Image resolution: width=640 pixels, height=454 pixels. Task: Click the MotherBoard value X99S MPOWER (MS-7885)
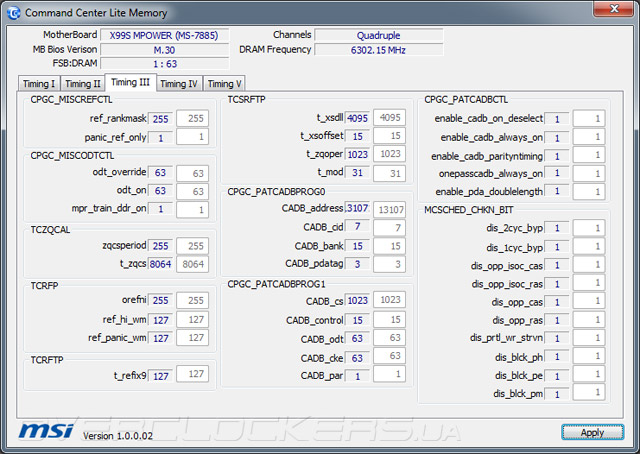pos(164,36)
